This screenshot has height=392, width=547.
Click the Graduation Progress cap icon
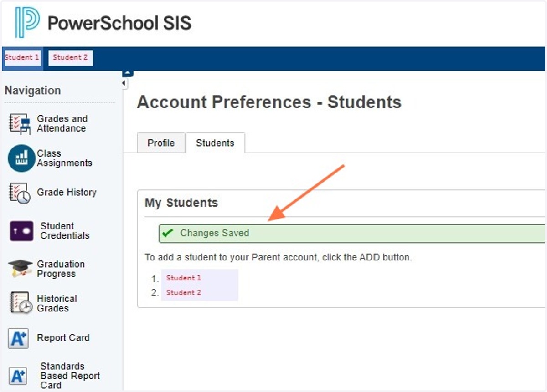(x=20, y=269)
